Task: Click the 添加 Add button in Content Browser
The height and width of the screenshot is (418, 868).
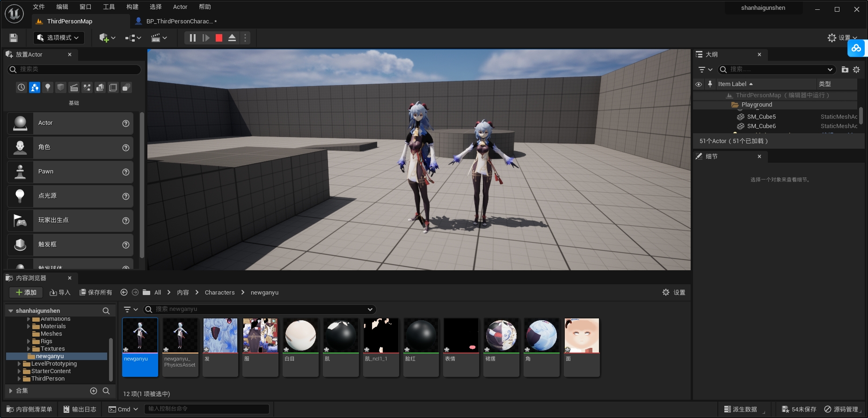Action: pos(26,293)
